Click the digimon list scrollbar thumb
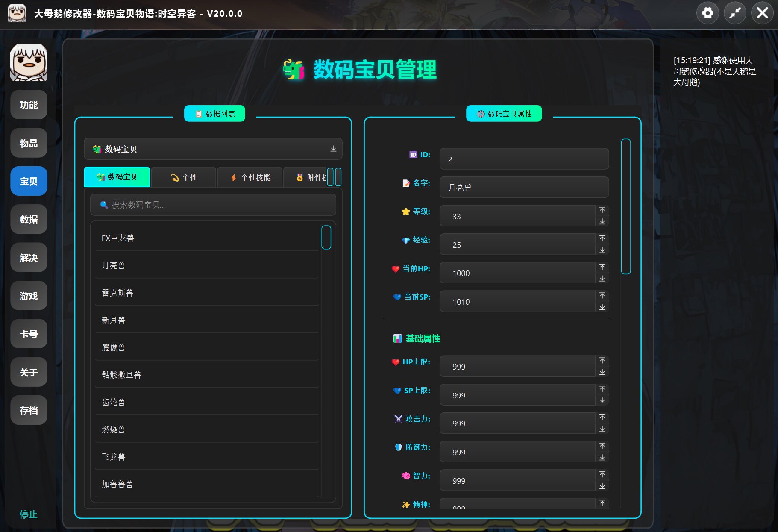The height and width of the screenshot is (532, 778). click(326, 237)
